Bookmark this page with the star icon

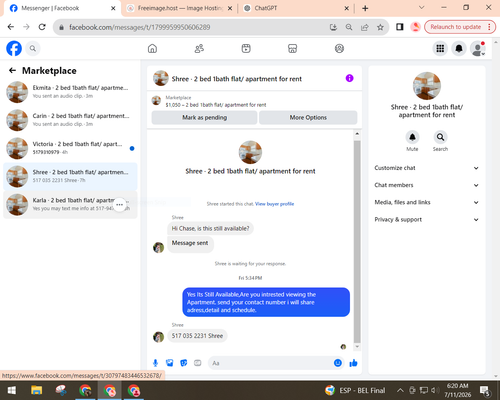[380, 27]
